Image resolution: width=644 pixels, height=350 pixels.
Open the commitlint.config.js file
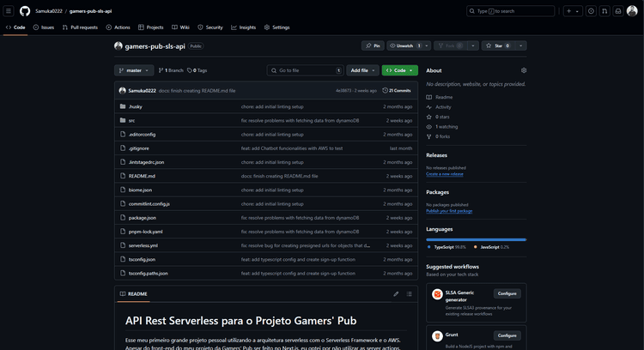coord(149,204)
